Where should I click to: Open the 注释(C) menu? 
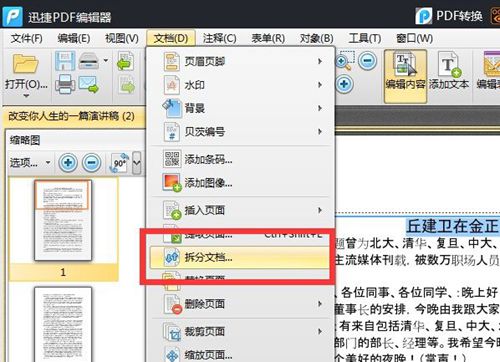tap(219, 38)
